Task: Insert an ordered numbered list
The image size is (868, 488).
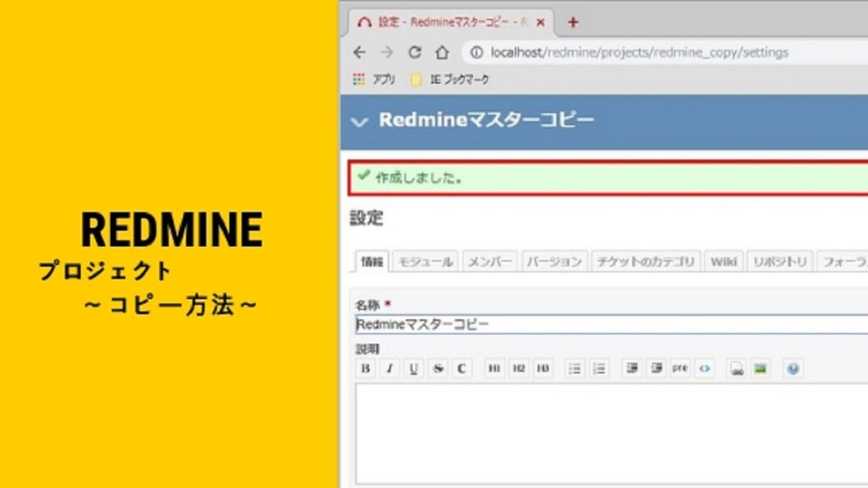Action: pos(599,369)
